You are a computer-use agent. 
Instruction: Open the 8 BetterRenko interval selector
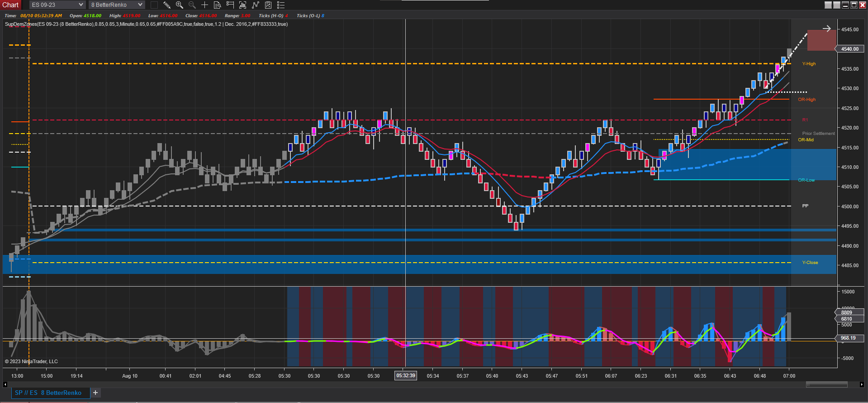click(117, 5)
